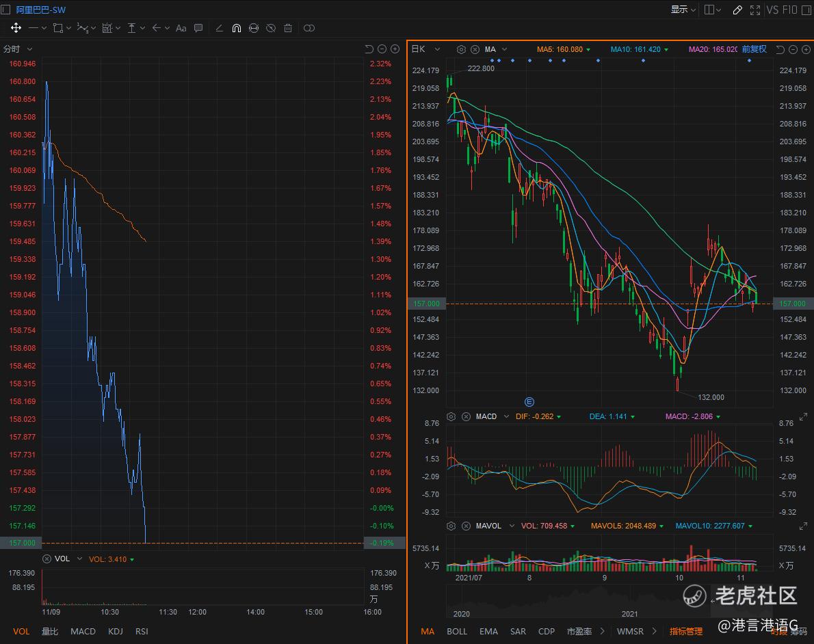Screen dimensions: 814x644
Task: Reset the daily K chart view
Action: 780,49
